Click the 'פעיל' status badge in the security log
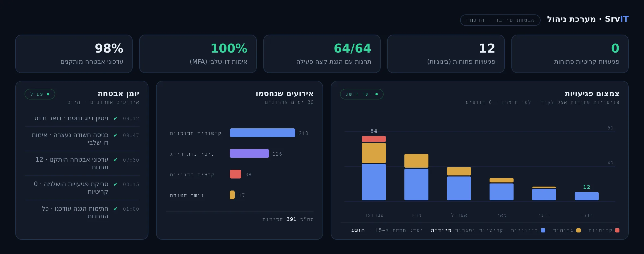 point(40,94)
